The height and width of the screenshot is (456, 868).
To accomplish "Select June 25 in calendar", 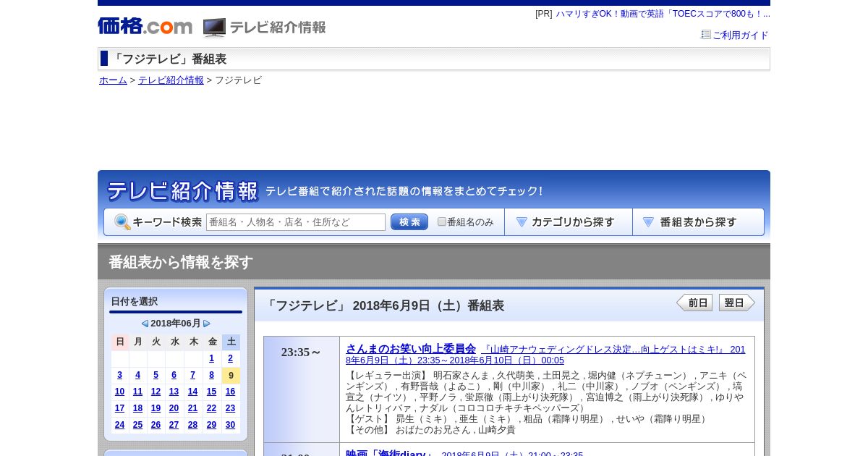I will (137, 425).
